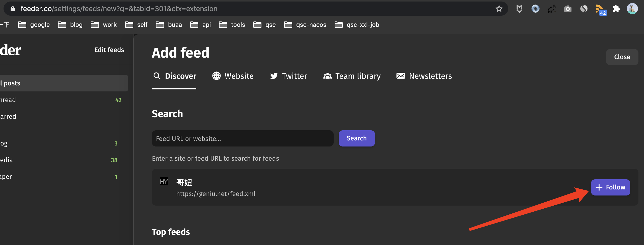Click the browser address bar URL

coord(119,9)
